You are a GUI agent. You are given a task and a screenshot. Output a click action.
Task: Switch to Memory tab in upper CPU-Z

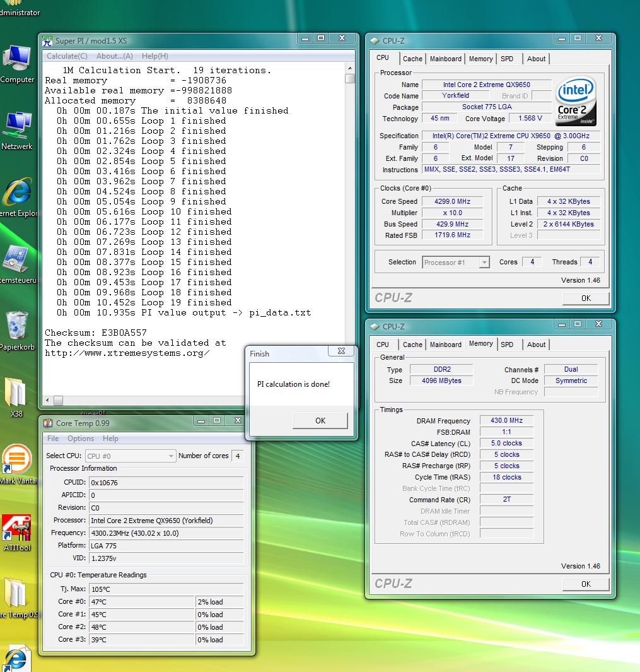pyautogui.click(x=480, y=59)
